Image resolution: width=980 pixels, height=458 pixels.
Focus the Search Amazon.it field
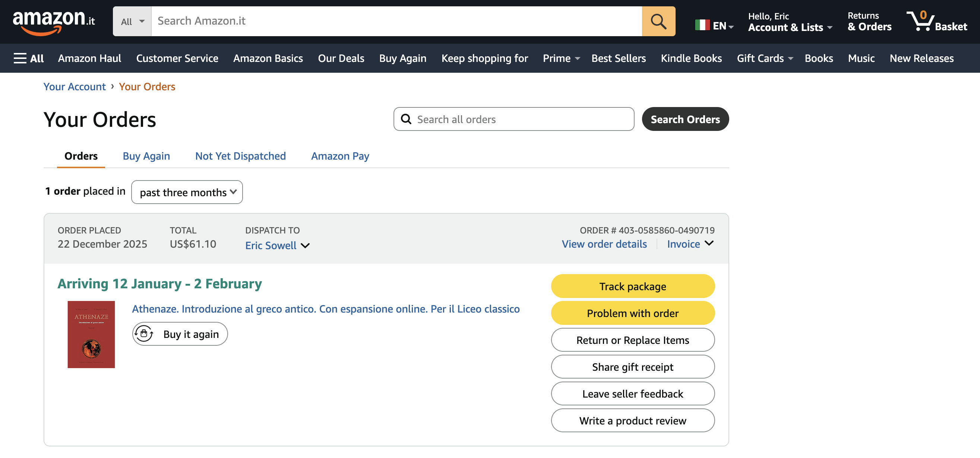click(396, 21)
